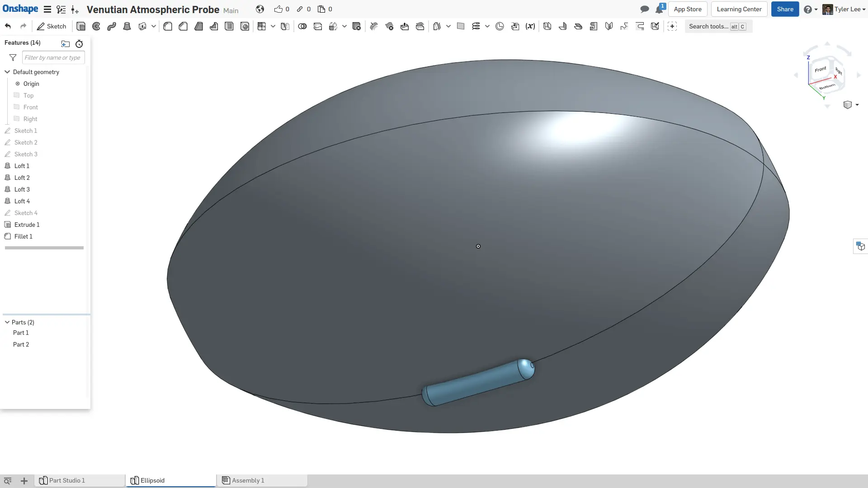
Task: Switch to the Assembly 1 tab
Action: [x=248, y=480]
